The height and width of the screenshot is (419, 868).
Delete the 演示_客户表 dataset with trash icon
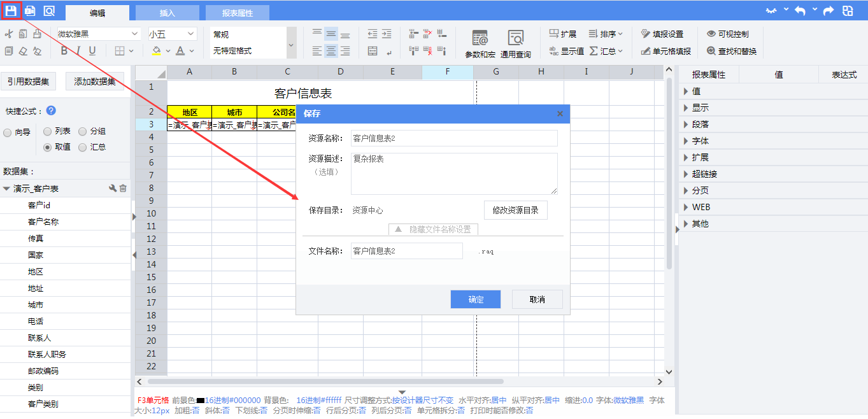pyautogui.click(x=124, y=188)
